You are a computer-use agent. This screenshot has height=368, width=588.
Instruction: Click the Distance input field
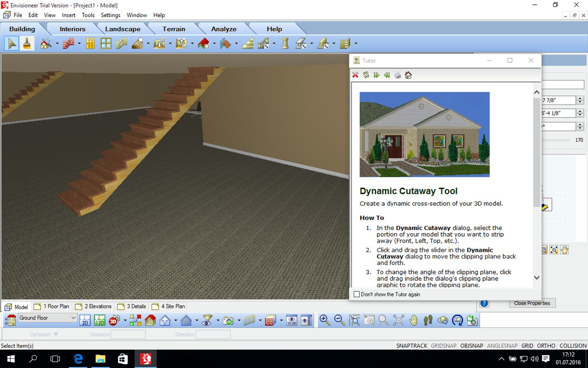(128, 334)
